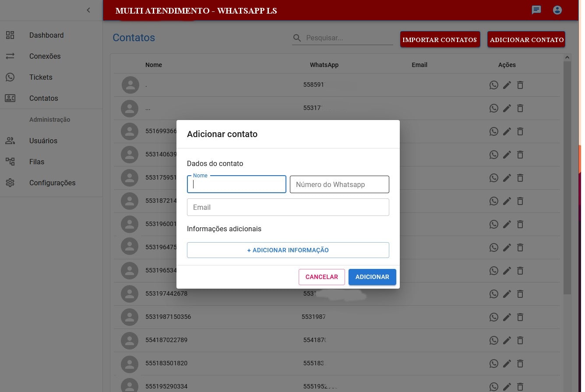
Task: Edit contact 554187022789
Action: click(507, 340)
